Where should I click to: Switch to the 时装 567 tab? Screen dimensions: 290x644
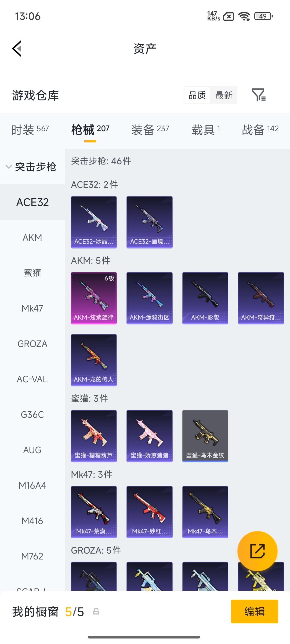pos(30,130)
